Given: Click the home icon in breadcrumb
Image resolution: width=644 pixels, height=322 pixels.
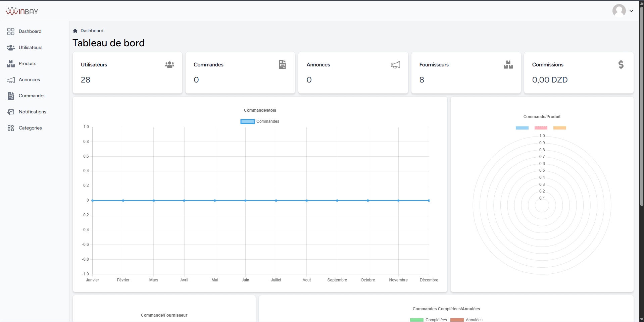Looking at the screenshot, I should coord(75,31).
